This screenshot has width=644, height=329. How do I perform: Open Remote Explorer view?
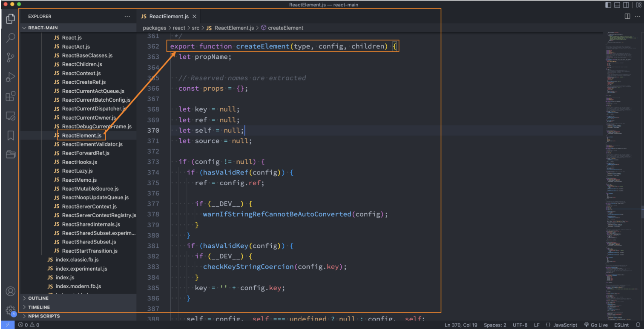11,116
